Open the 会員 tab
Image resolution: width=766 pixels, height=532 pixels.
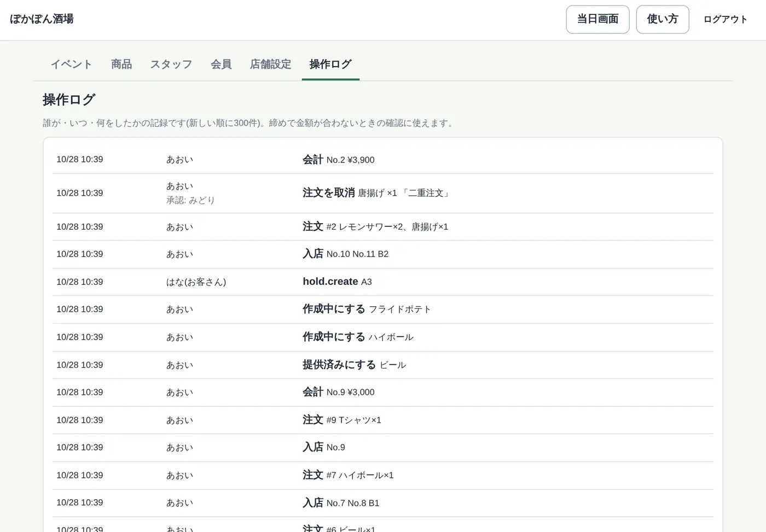point(221,65)
